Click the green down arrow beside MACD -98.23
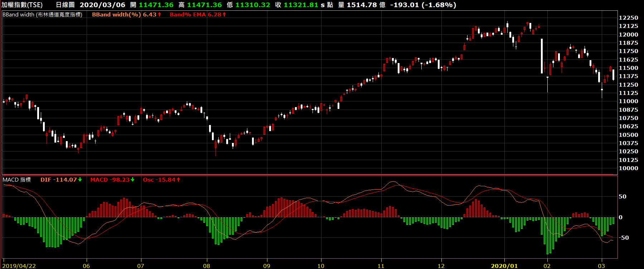The height and width of the screenshot is (269, 644). 132,180
